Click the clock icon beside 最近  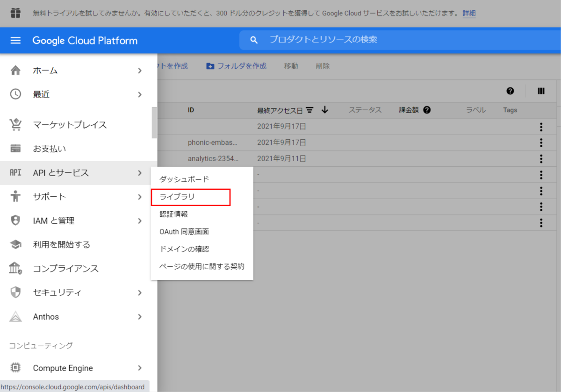[x=15, y=94]
